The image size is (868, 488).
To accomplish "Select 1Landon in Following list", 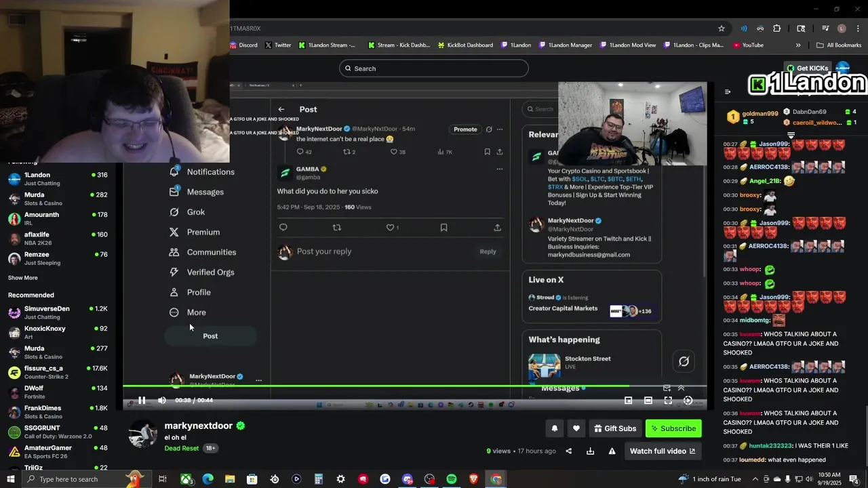I will pos(58,179).
